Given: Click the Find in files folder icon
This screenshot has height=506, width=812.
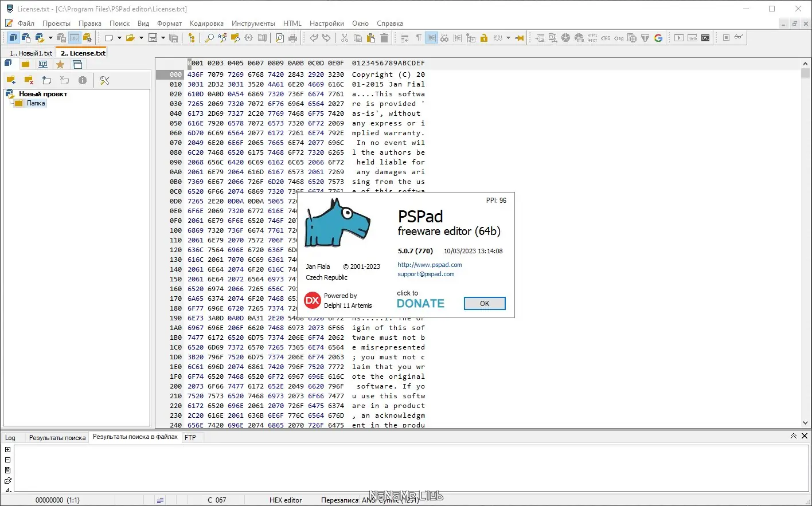Looking at the screenshot, I should click(x=236, y=38).
